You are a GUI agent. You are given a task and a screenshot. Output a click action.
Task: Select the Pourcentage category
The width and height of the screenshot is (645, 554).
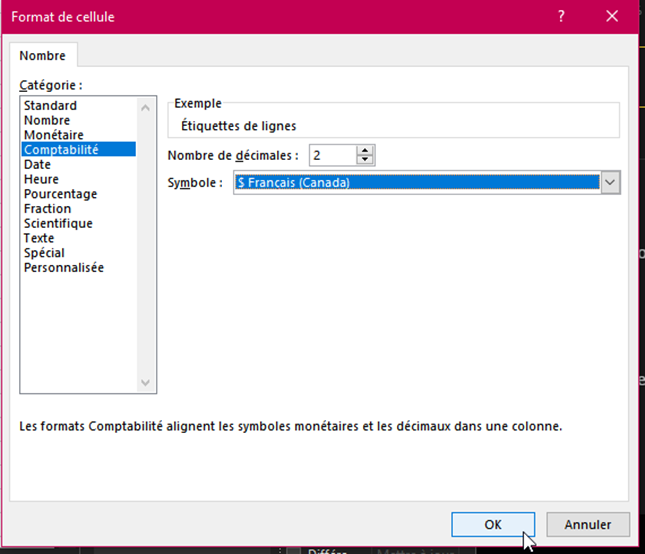(x=60, y=194)
